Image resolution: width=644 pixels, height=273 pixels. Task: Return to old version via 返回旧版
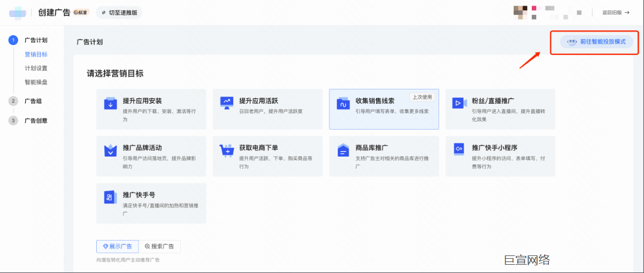[615, 13]
